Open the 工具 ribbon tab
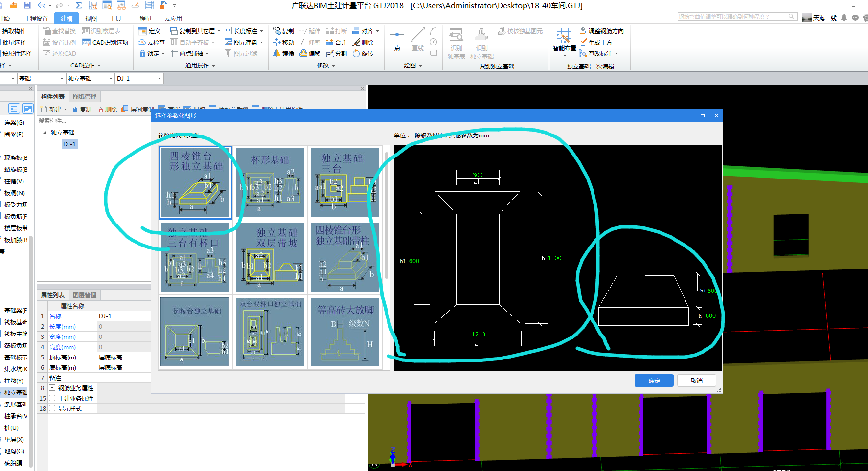This screenshot has width=868, height=471. (115, 18)
